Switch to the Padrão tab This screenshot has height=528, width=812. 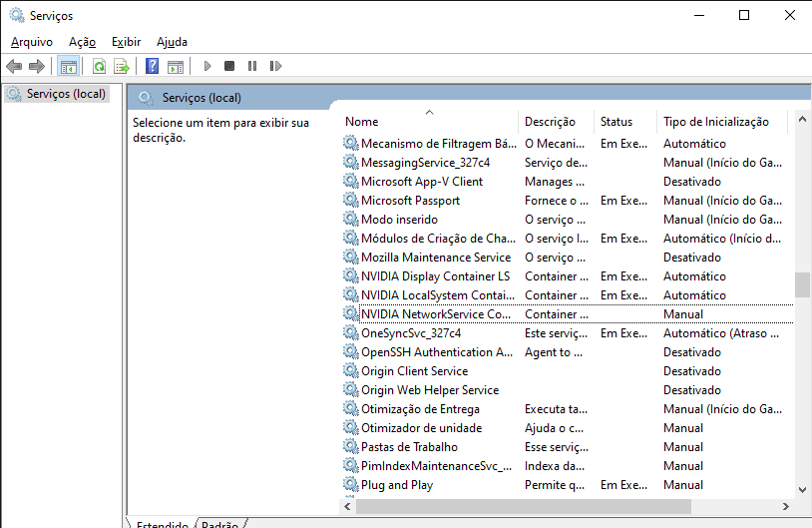coord(219,523)
